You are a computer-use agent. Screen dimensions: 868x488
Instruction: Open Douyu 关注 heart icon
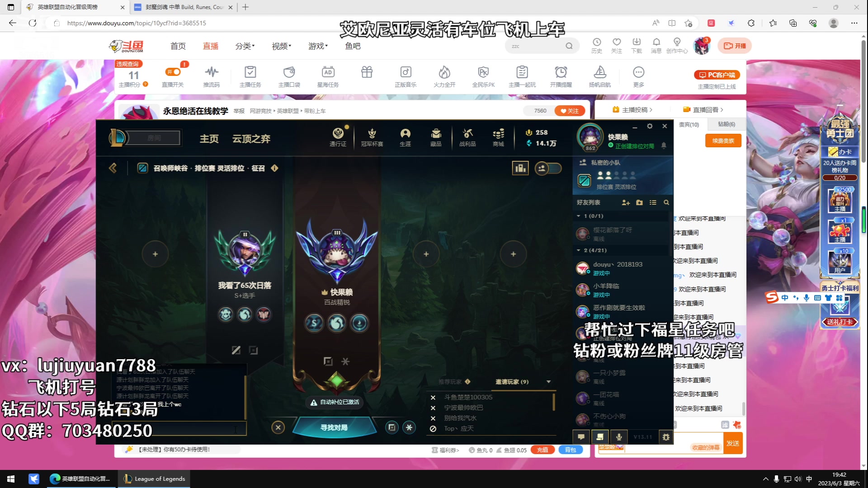tap(617, 46)
